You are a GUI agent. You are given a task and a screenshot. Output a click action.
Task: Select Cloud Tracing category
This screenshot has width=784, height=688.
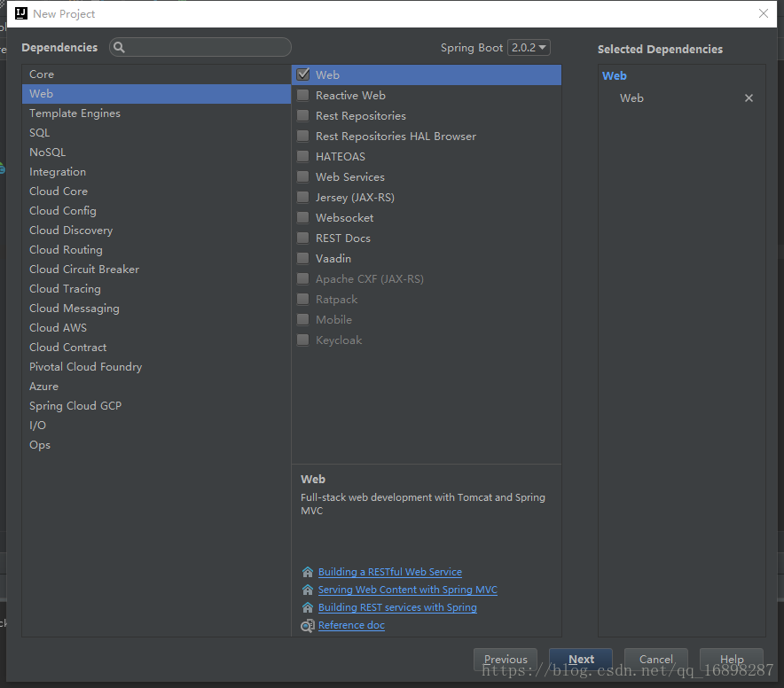click(156, 288)
